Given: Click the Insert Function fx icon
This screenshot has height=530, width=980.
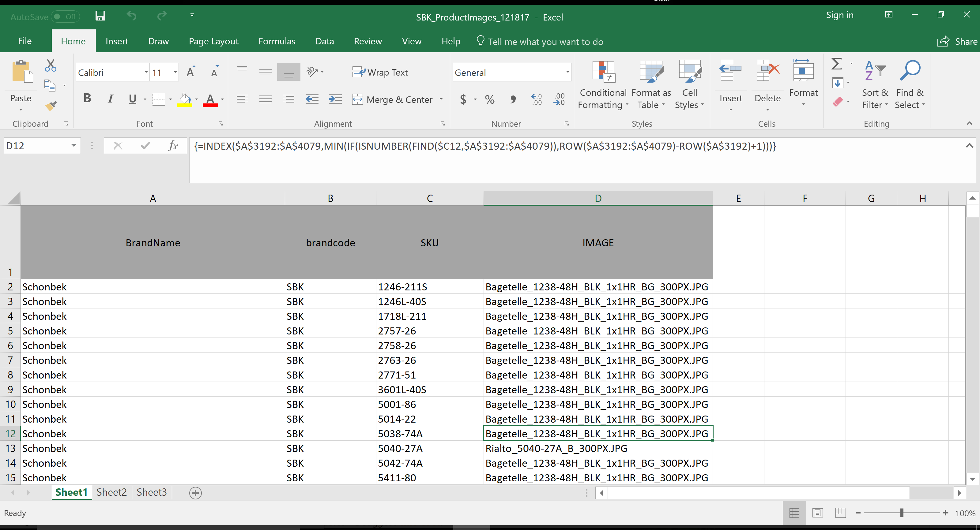Looking at the screenshot, I should [x=173, y=146].
